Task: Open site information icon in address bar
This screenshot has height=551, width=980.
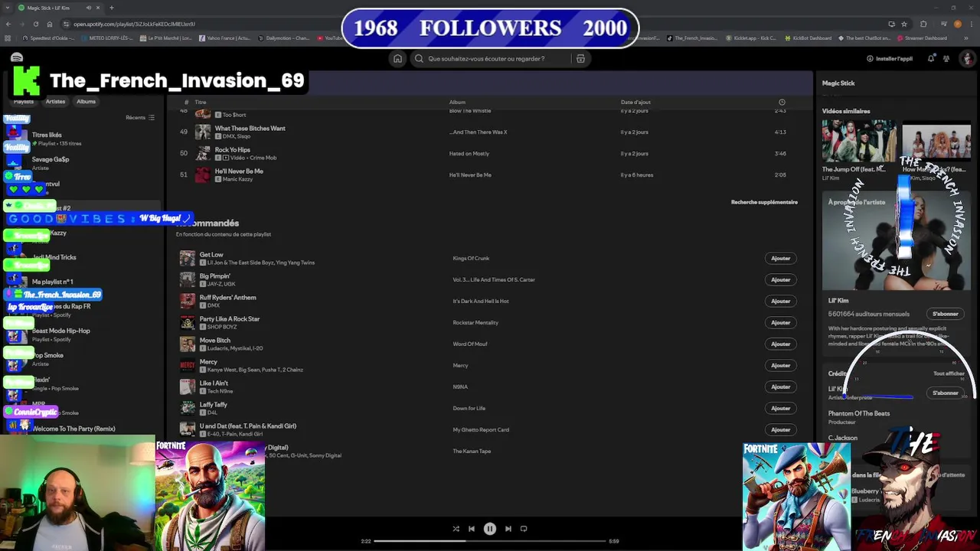Action: pyautogui.click(x=67, y=24)
